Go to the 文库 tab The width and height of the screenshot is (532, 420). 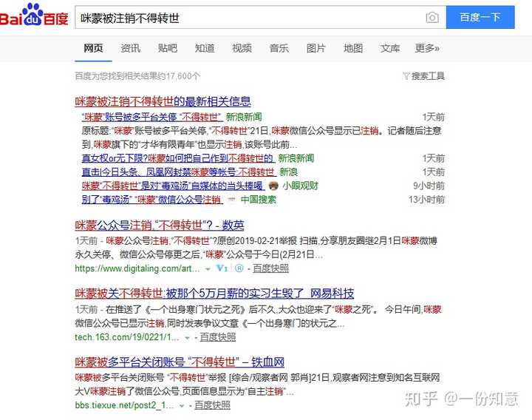click(390, 48)
